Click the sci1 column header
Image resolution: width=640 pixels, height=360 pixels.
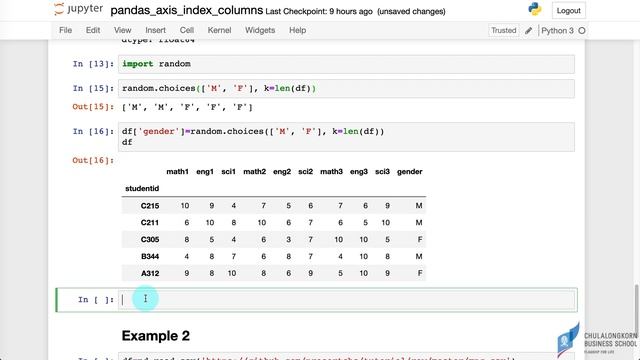(x=229, y=172)
